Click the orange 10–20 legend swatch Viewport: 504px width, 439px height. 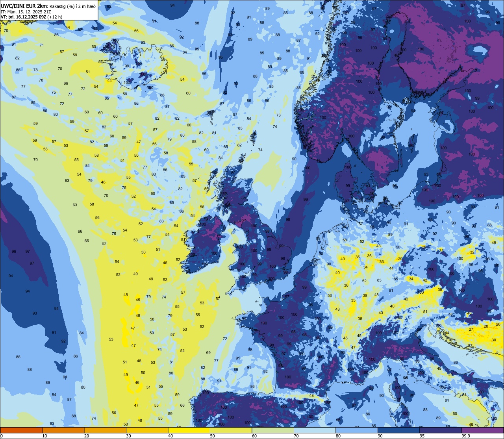coord(63,430)
